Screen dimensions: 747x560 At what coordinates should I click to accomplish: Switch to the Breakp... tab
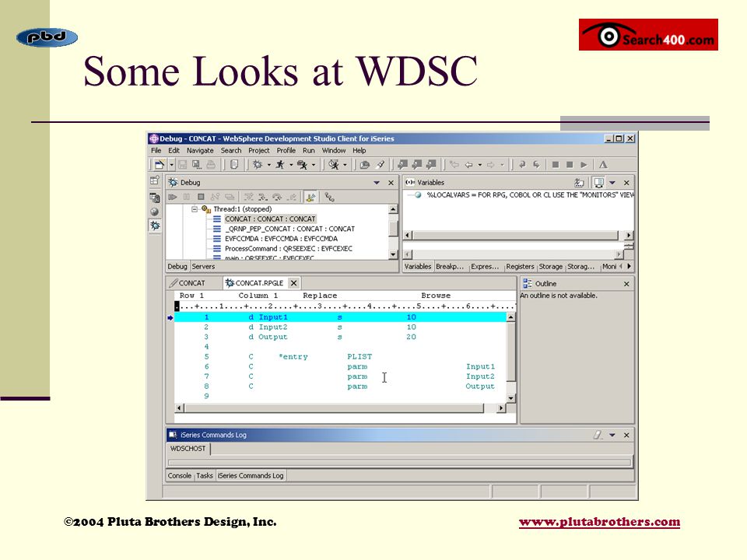(x=449, y=267)
